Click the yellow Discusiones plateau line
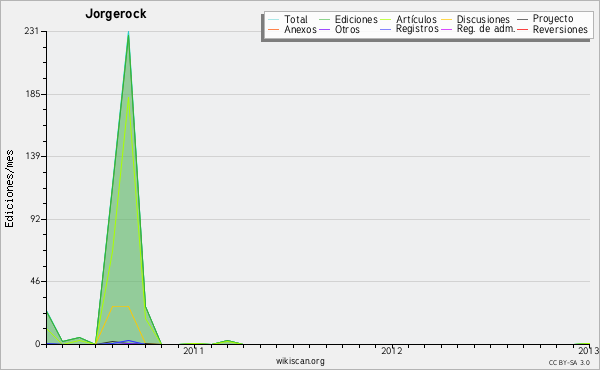Image resolution: width=600 pixels, height=370 pixels. (121, 306)
